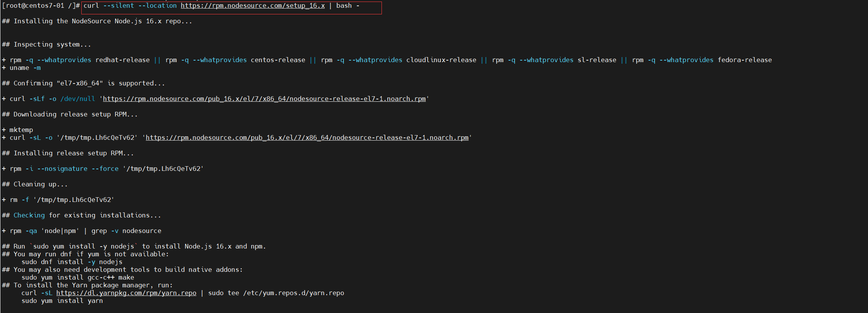Click the "sudo dnf install -y nodejs" line
Viewport: 868px width, 313px height.
tap(72, 262)
